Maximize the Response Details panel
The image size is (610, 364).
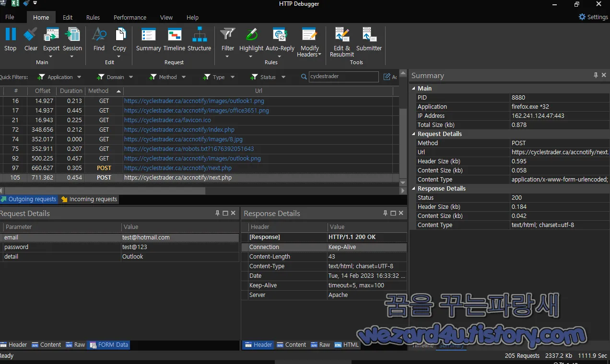coord(393,213)
